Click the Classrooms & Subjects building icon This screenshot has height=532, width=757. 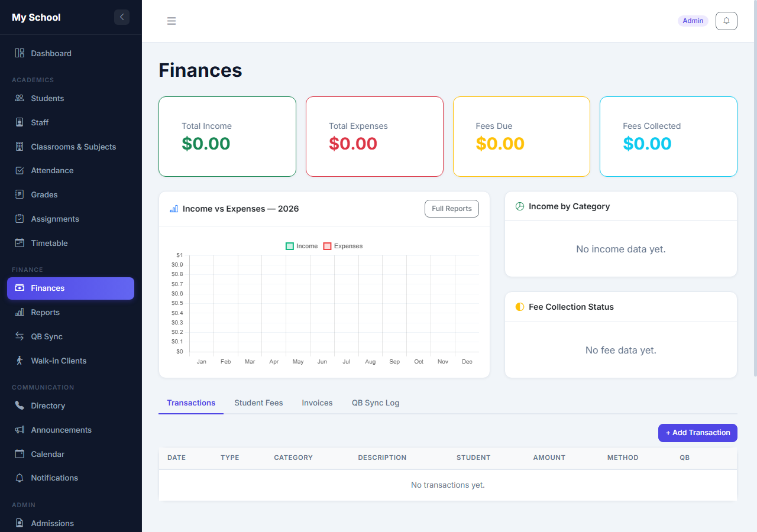[20, 147]
